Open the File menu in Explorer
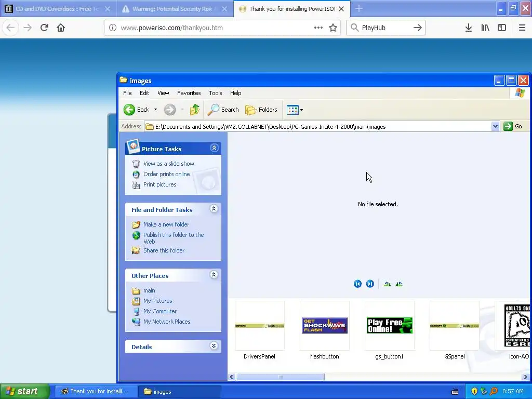 click(127, 93)
